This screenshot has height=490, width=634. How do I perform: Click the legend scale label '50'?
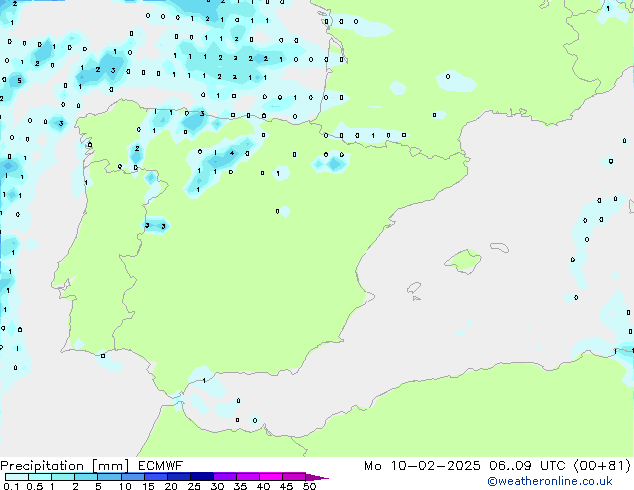[309, 486]
